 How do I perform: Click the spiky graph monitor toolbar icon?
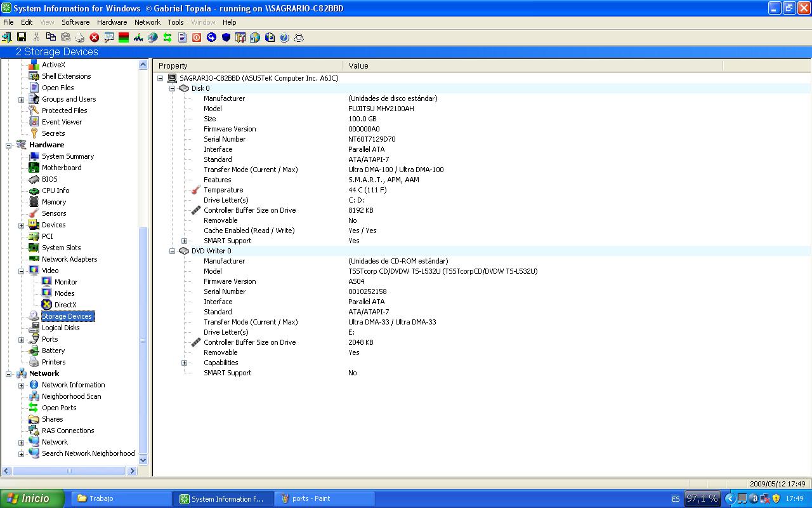click(138, 37)
